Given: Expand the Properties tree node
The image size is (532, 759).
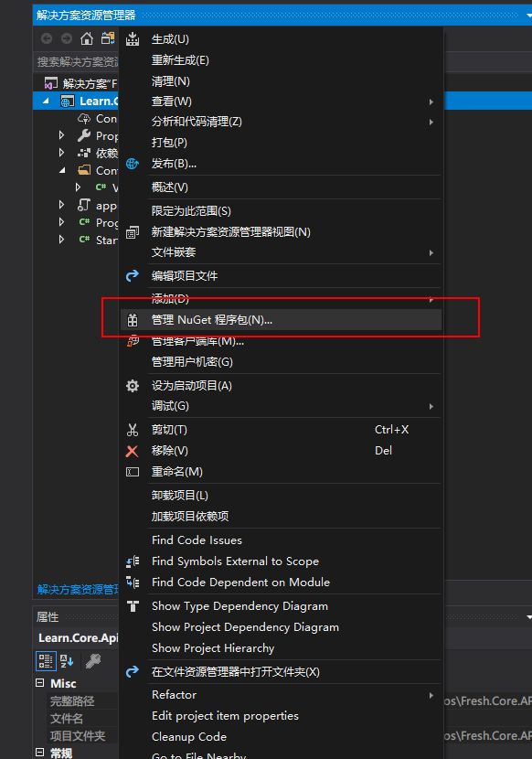Looking at the screenshot, I should point(61,135).
